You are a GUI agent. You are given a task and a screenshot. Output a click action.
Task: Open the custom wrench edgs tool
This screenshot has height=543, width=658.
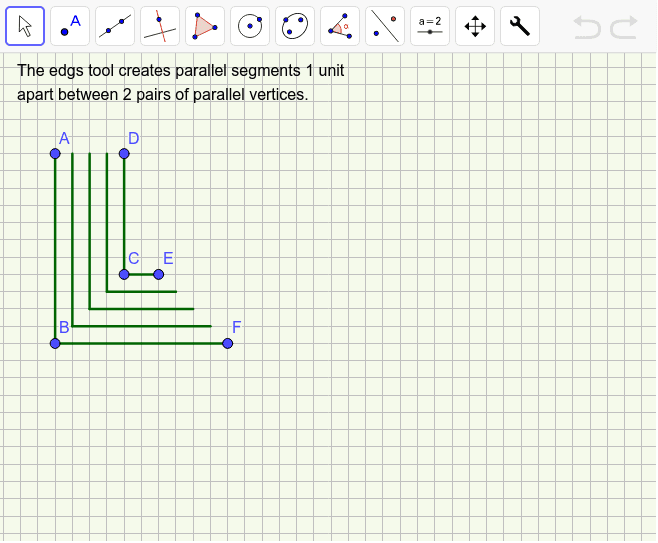520,26
